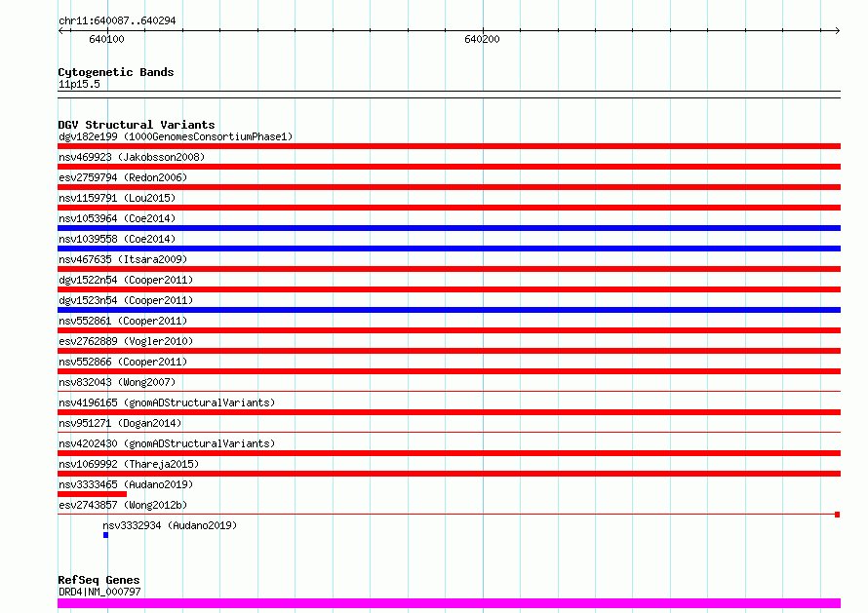Open the esv2762889 (Vogler2010) label
Screen dimensions: 868x613
[126, 341]
